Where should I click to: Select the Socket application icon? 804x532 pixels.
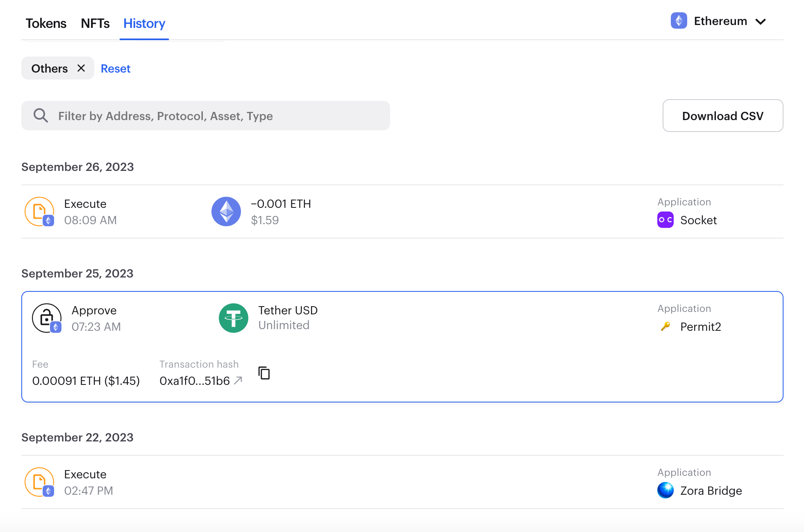tap(665, 220)
